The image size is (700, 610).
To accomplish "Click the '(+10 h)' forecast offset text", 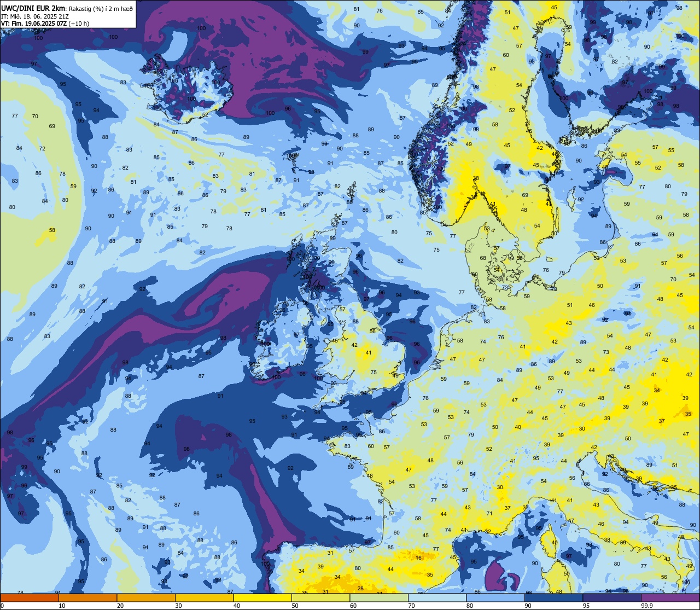I will 79,24.
